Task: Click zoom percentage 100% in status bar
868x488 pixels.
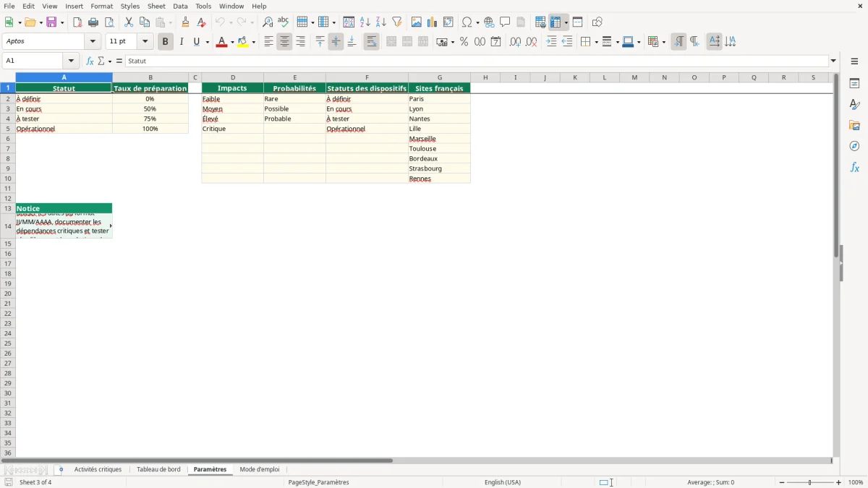Action: coord(856,482)
